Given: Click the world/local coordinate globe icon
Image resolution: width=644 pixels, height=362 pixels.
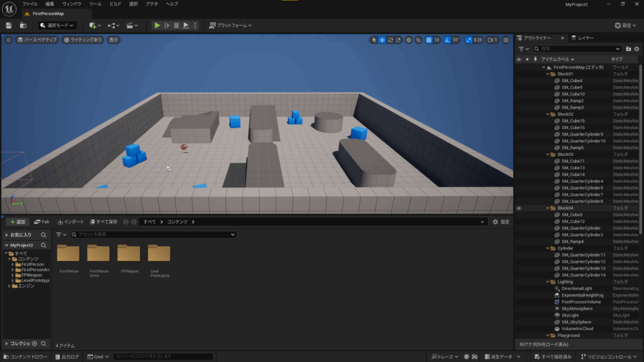Looking at the screenshot, I should tap(408, 40).
